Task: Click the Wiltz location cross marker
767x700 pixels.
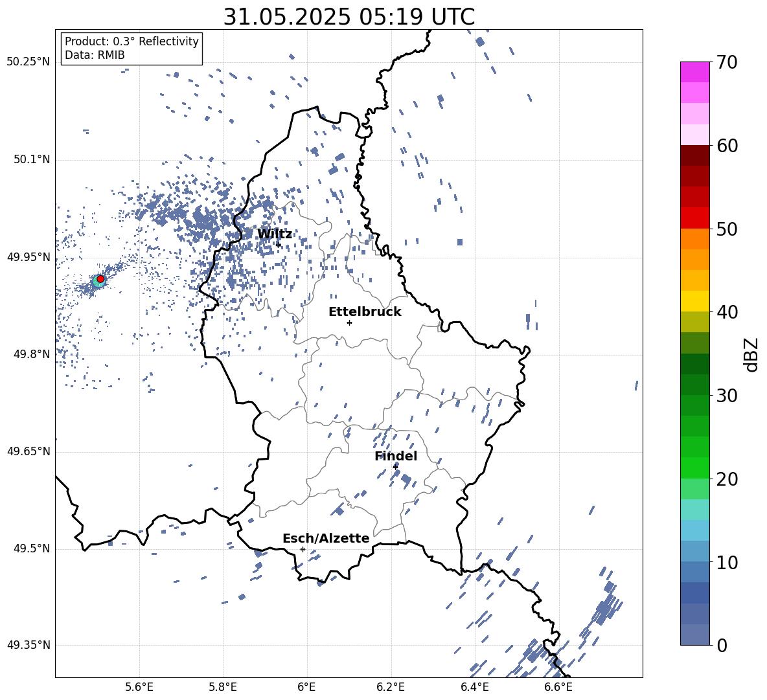Action: coord(279,244)
